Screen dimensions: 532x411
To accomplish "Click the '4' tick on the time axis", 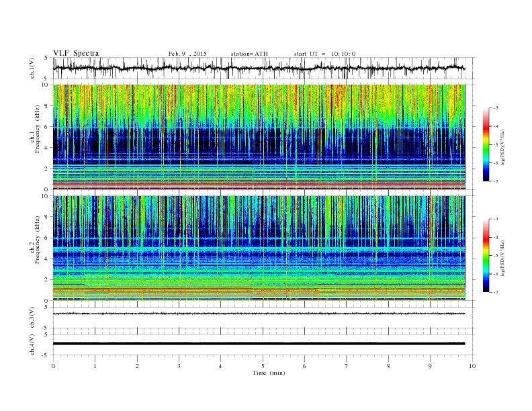I will (x=220, y=366).
